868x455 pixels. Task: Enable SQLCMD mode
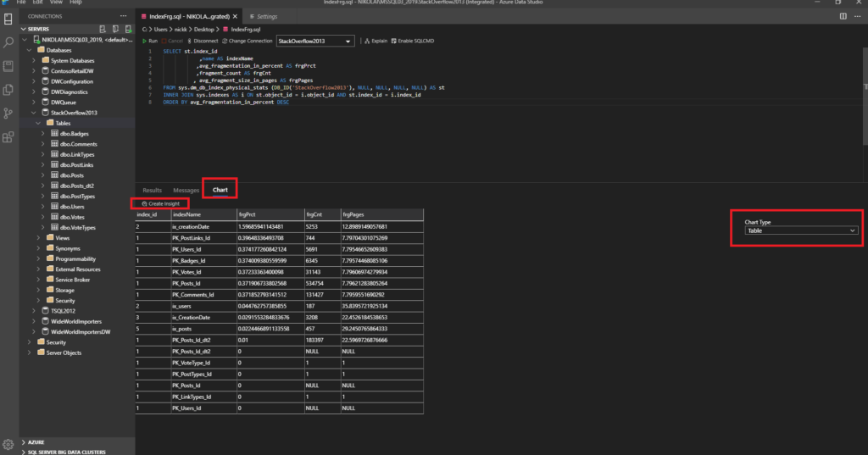(413, 41)
